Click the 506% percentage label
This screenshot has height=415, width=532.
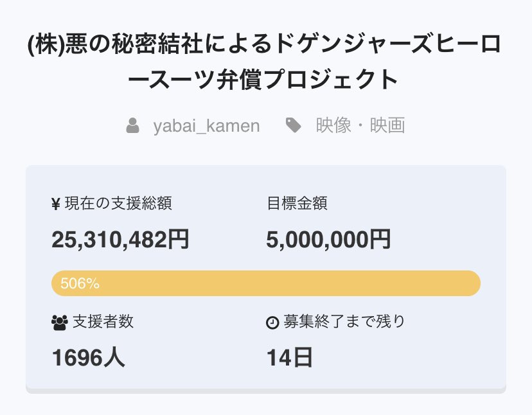click(x=80, y=283)
